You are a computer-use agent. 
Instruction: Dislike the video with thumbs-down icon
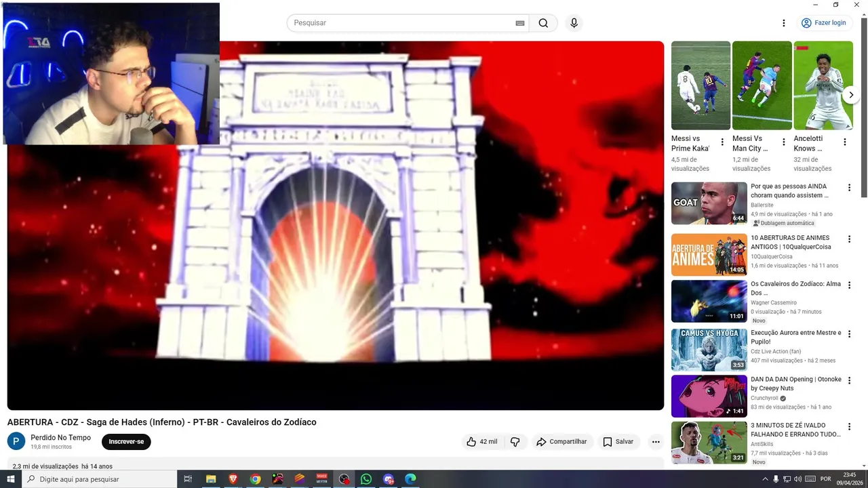(x=515, y=442)
